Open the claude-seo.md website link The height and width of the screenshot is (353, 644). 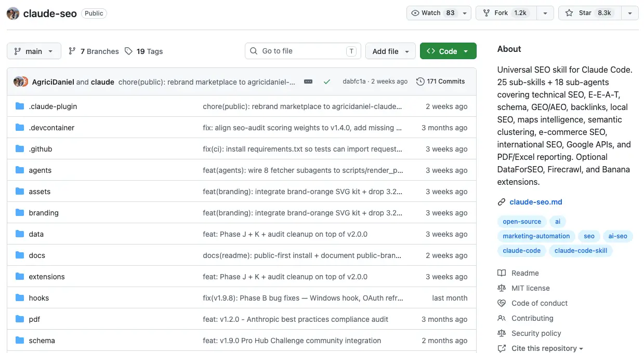[536, 202]
